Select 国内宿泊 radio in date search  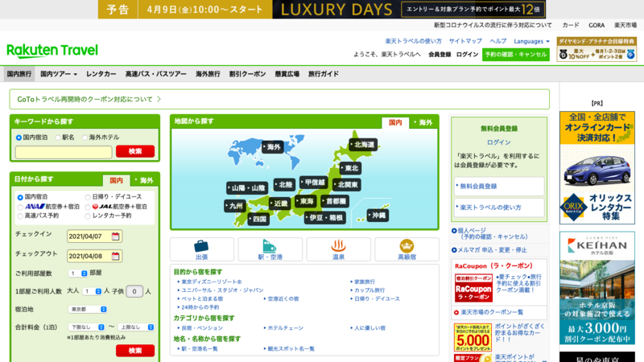pos(19,197)
